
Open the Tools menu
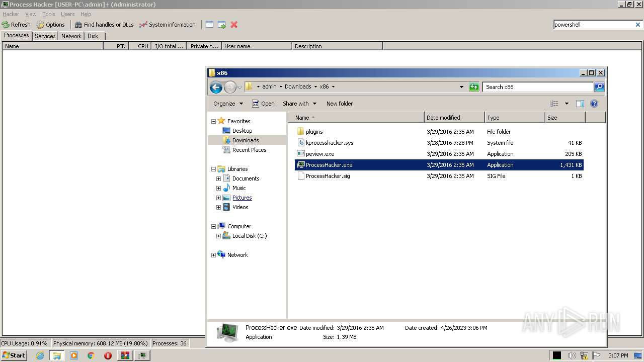click(49, 14)
